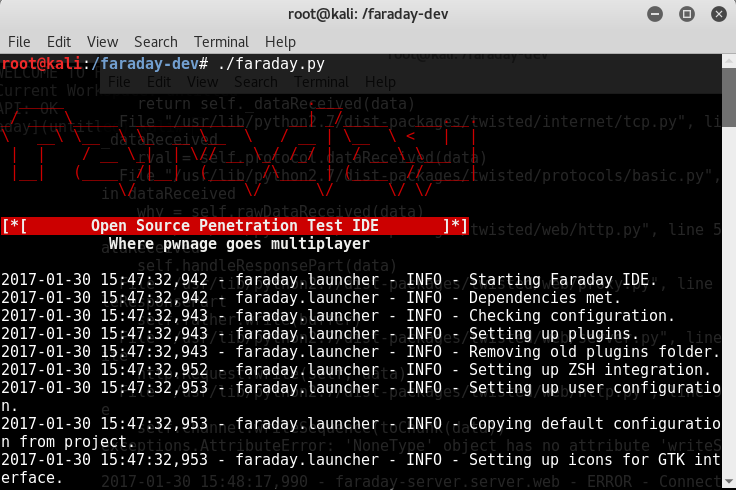The height and width of the screenshot is (490, 736).
Task: Open the Edit menu
Action: (59, 42)
